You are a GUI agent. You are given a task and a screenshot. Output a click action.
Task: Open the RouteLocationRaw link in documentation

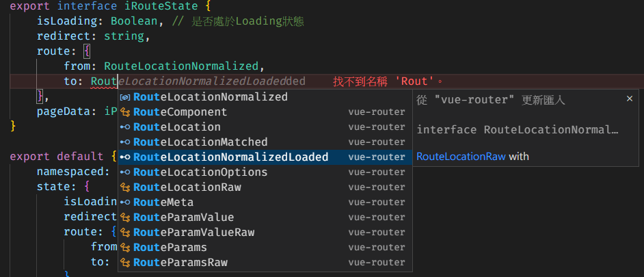point(461,157)
